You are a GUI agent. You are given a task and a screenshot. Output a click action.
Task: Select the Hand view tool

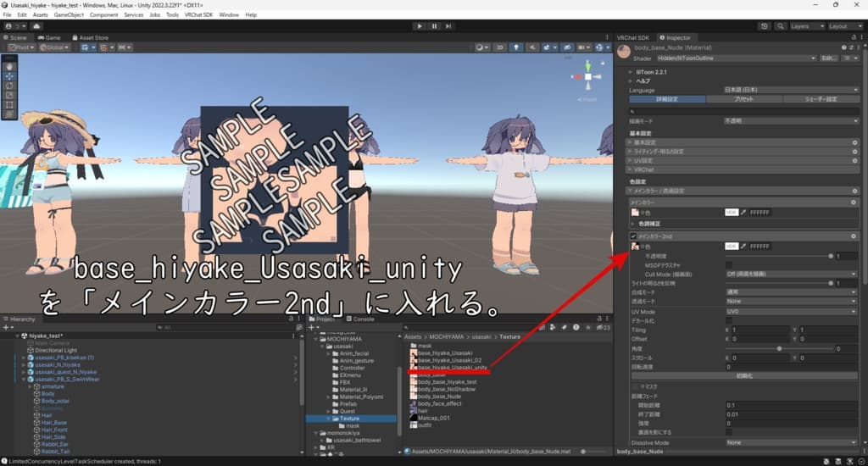pyautogui.click(x=9, y=66)
